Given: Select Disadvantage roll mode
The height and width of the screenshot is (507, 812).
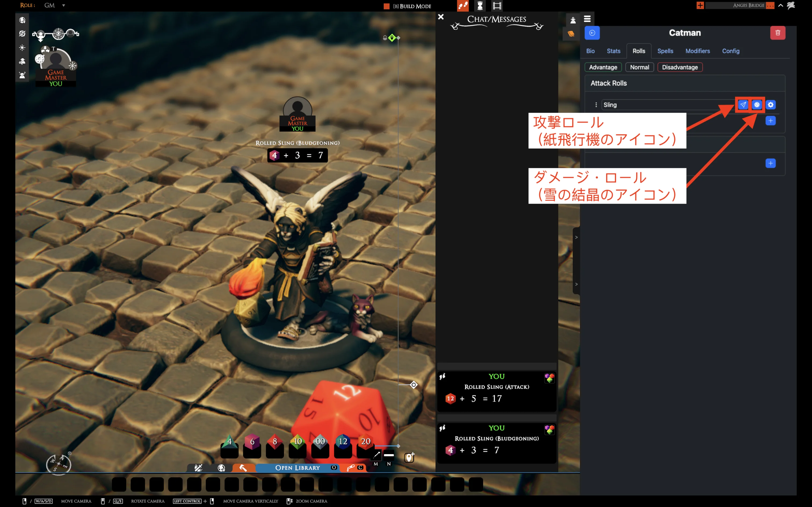Looking at the screenshot, I should tap(680, 67).
